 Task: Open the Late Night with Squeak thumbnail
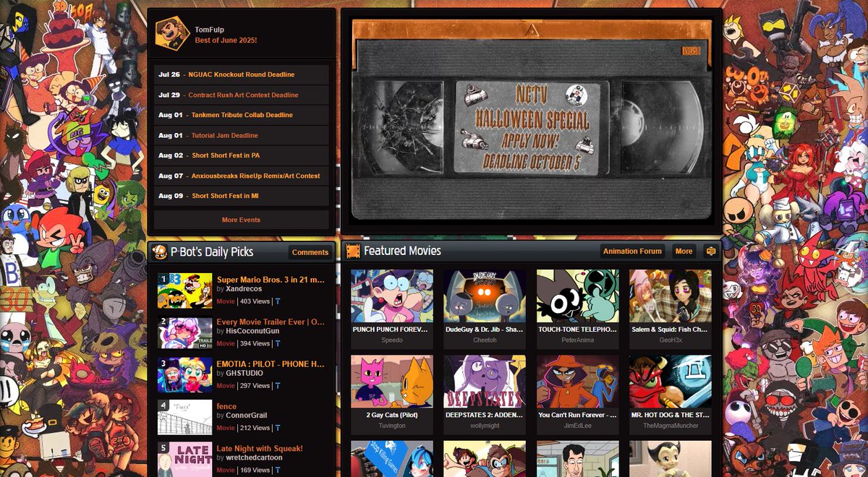(185, 460)
